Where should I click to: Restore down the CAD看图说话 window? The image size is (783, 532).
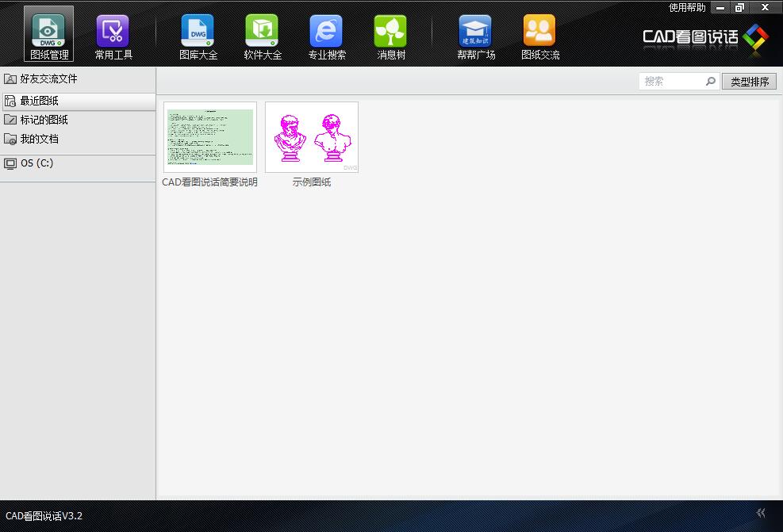pos(739,7)
